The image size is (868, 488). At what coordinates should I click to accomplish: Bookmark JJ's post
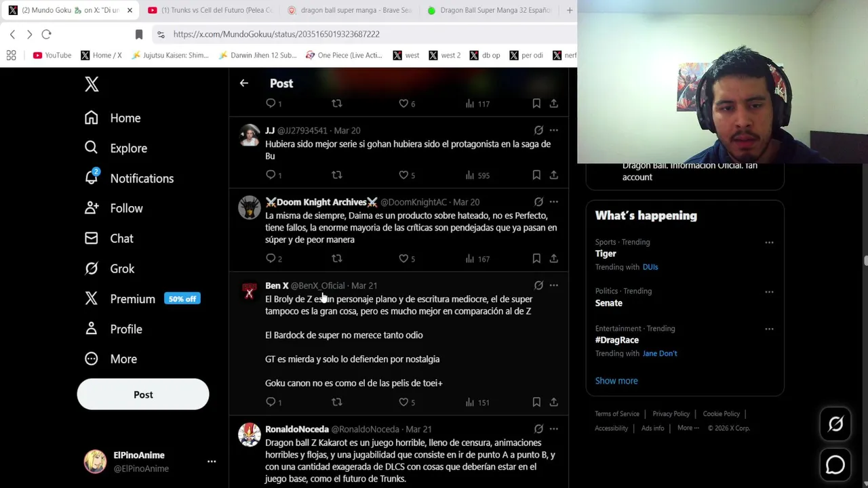coord(536,175)
